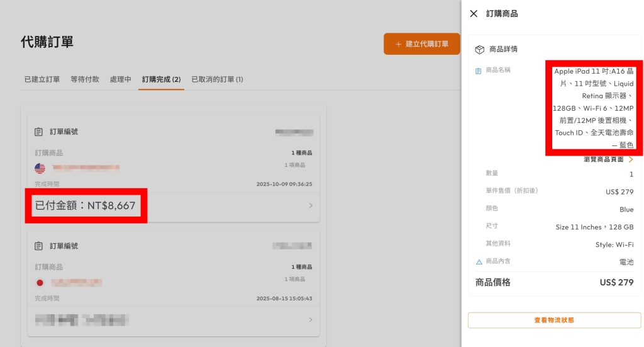Open the 訂購完成 (2) tab
Screen dimensions: 644x347
pos(162,79)
